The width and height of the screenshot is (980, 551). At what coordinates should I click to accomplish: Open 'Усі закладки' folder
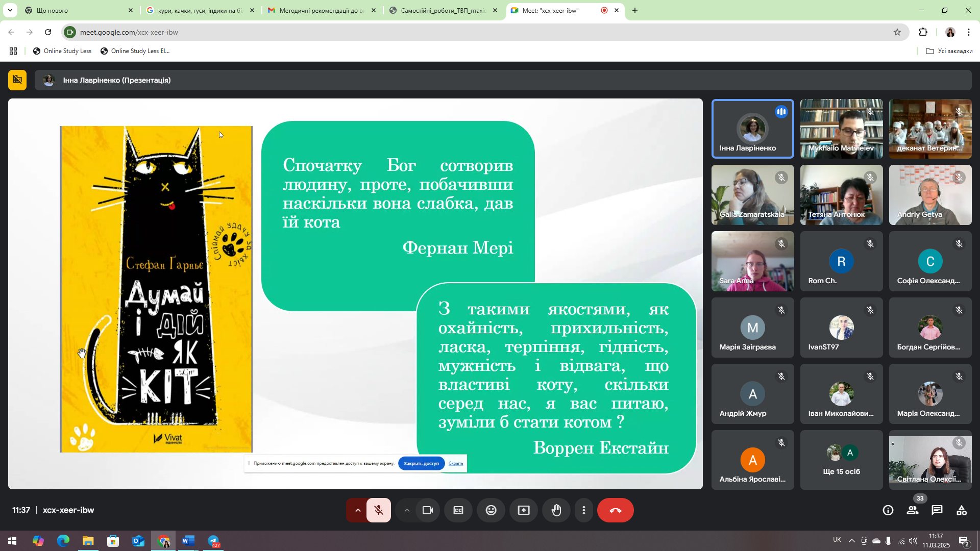pos(949,51)
